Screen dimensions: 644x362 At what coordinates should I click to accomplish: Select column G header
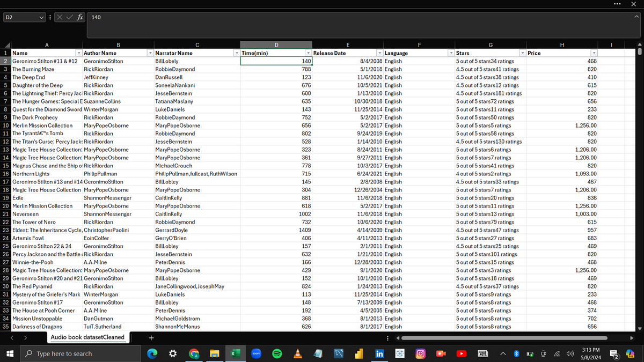point(490,46)
